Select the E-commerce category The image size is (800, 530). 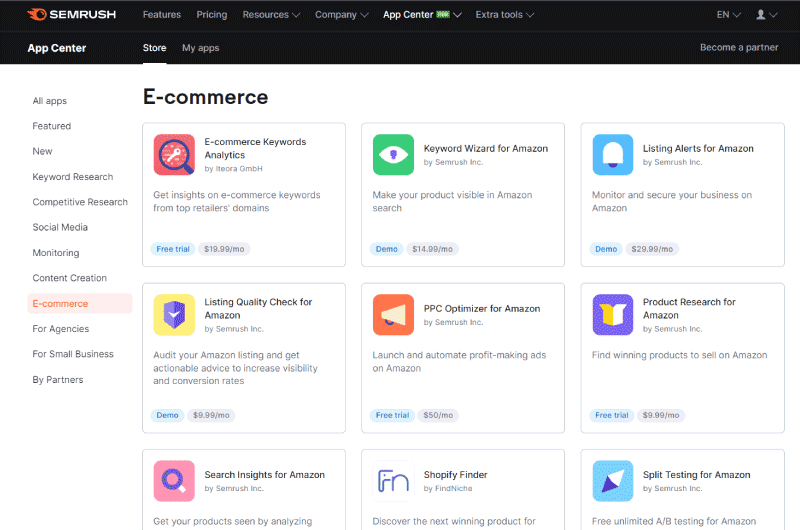tap(80, 304)
